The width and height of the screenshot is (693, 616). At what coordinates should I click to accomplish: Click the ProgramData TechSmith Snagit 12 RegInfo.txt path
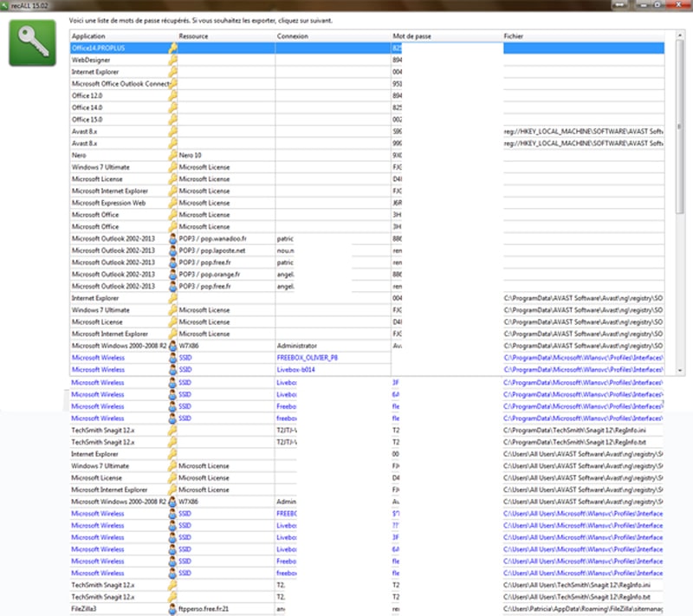coord(574,442)
